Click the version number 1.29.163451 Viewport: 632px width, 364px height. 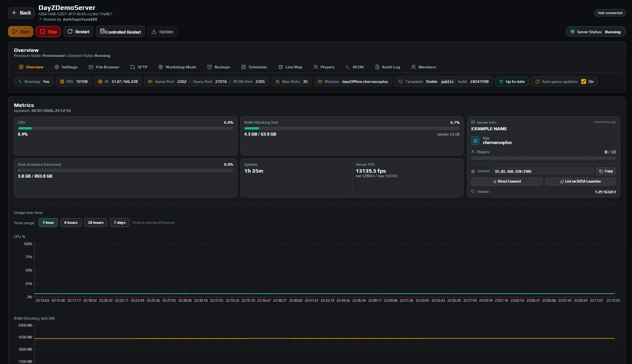pyautogui.click(x=605, y=192)
